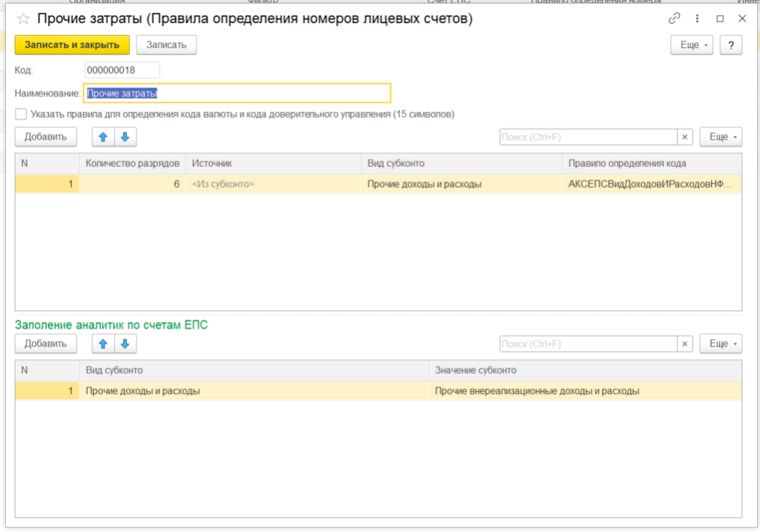Select Прочие внереализационные доходы и расходы cell

coord(537,391)
